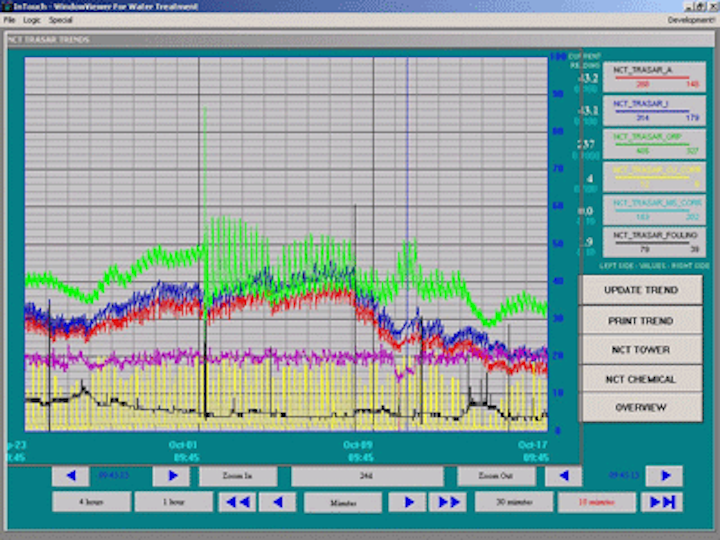Screen dimensions: 720x540
Task: Click the Zoom In button
Action: click(x=238, y=476)
